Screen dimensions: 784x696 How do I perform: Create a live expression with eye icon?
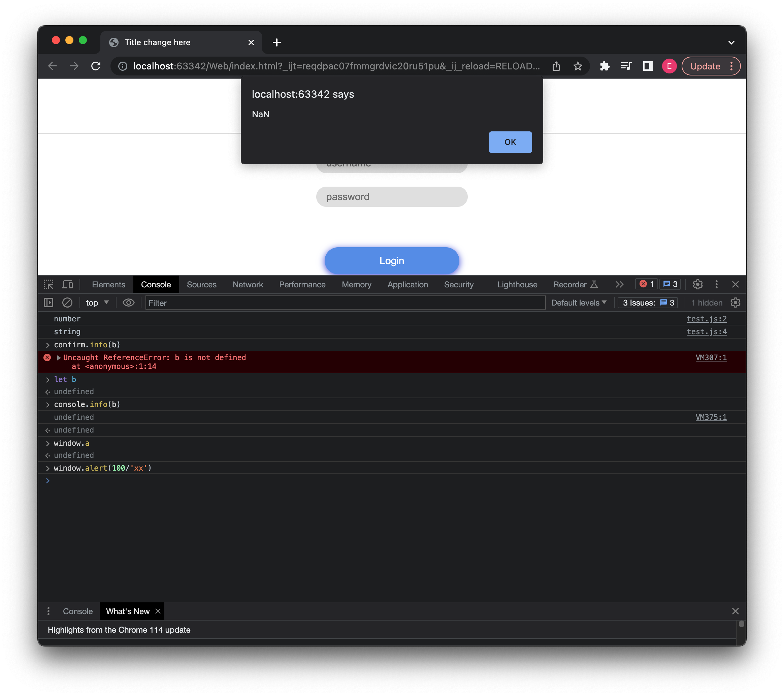point(129,303)
